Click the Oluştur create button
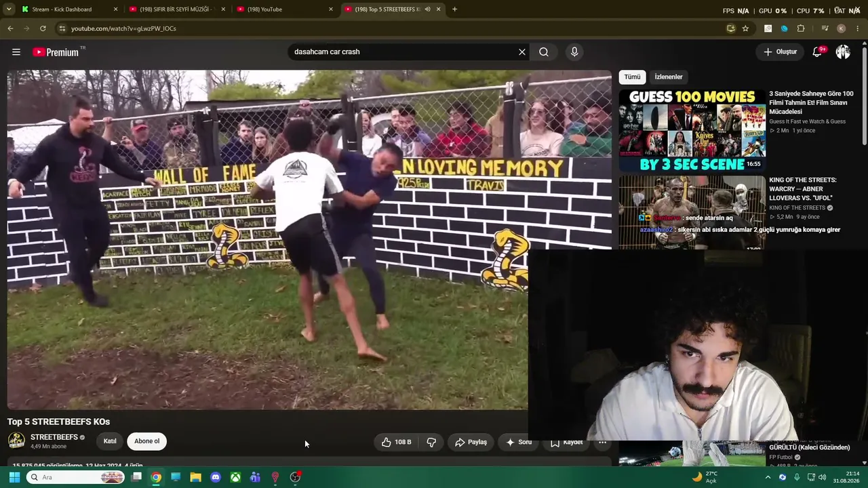The height and width of the screenshot is (488, 868). (780, 52)
